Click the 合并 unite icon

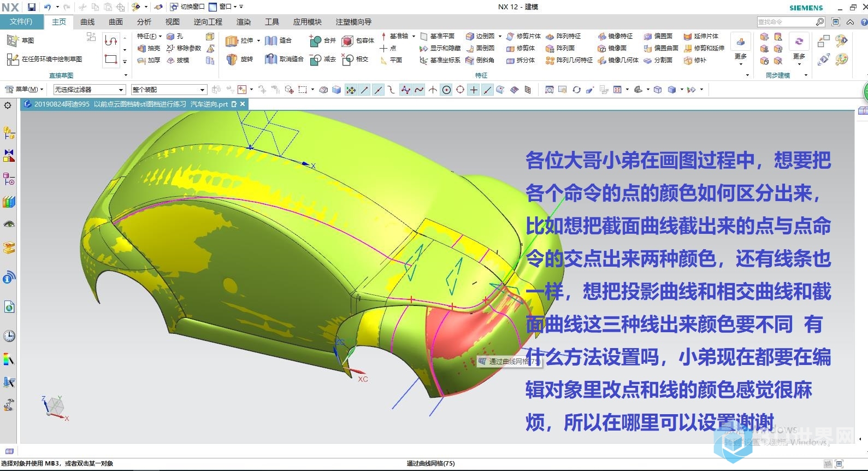315,41
